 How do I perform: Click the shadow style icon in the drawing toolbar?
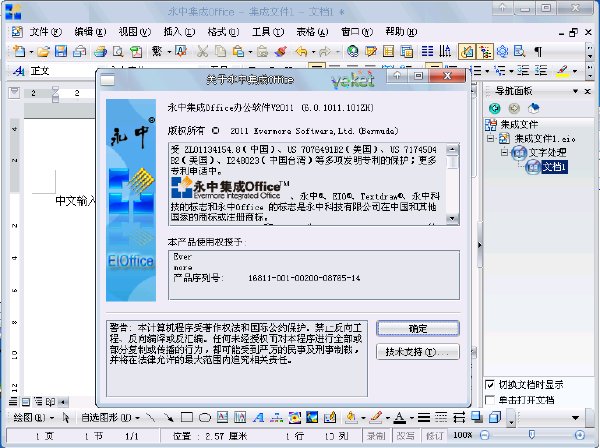coord(477,417)
